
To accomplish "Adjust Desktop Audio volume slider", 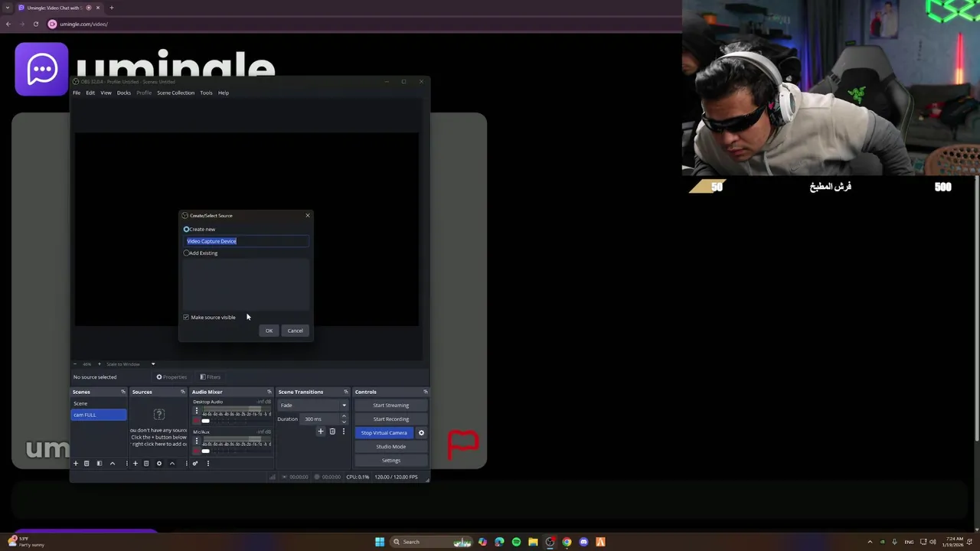I will [205, 421].
